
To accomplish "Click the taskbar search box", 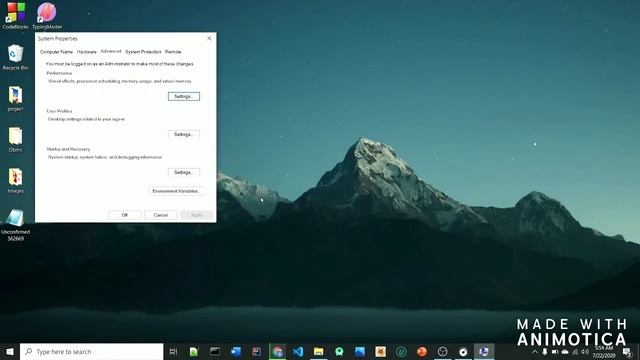I will (91, 351).
